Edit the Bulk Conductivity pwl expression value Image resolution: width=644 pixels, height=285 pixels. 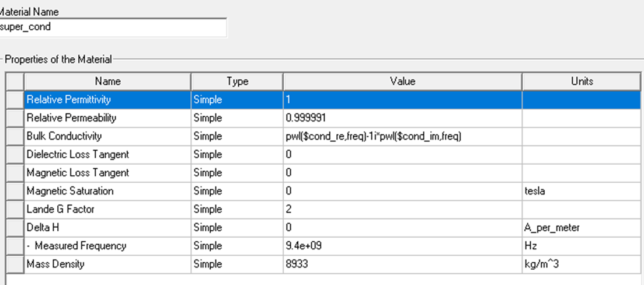pyautogui.click(x=402, y=136)
